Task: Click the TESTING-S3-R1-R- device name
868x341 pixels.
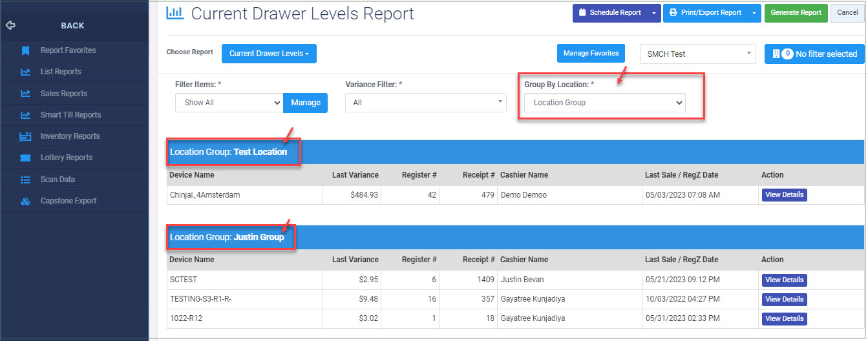Action: [x=201, y=299]
